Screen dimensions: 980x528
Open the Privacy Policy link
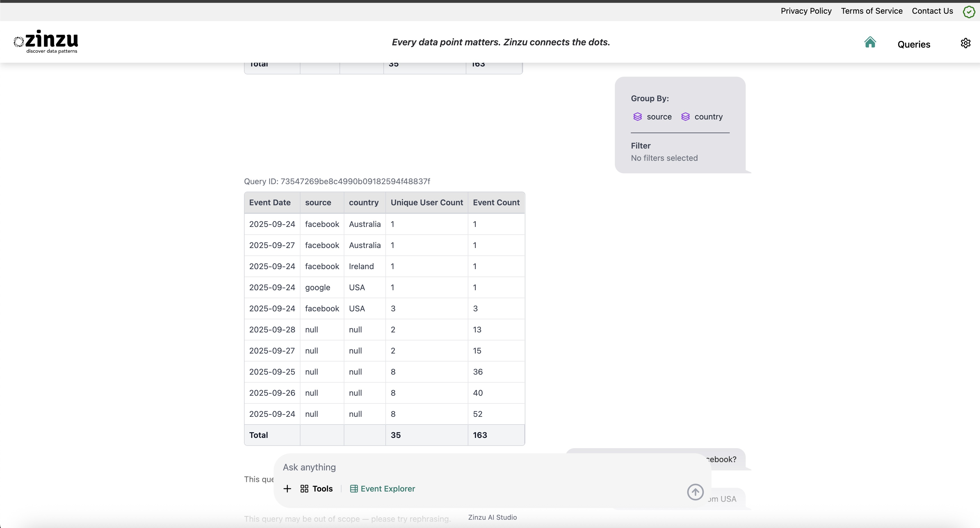click(x=806, y=11)
